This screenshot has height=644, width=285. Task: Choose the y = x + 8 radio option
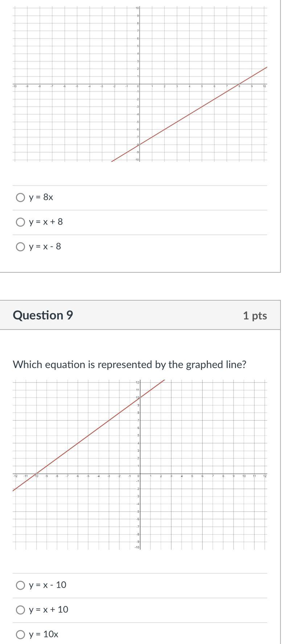point(21,222)
